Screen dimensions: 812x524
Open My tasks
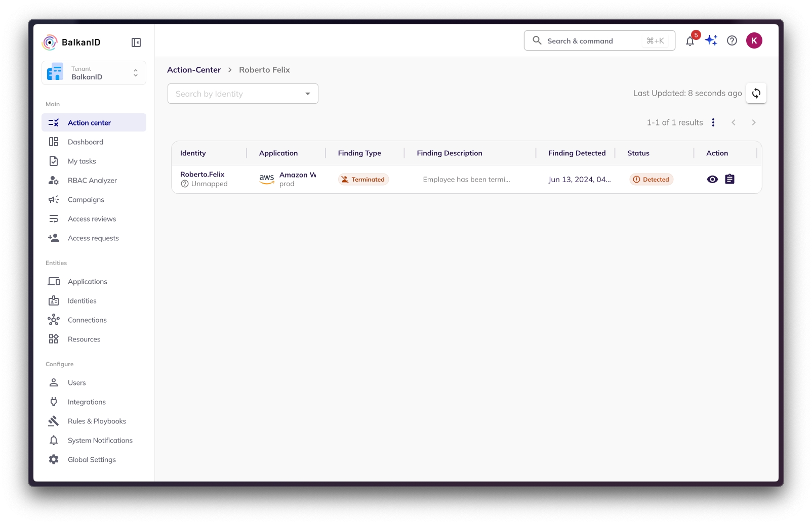pos(94,161)
